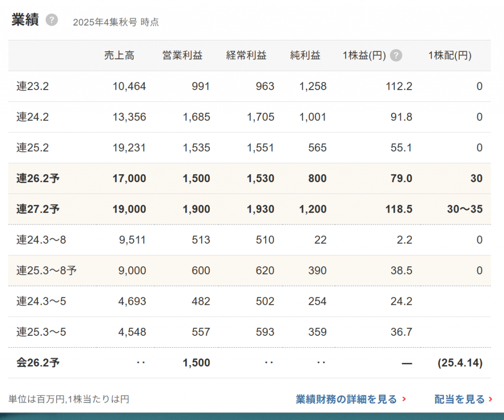Click the 営業利益 column header
Image resolution: width=504 pixels, height=420 pixels.
click(182, 56)
